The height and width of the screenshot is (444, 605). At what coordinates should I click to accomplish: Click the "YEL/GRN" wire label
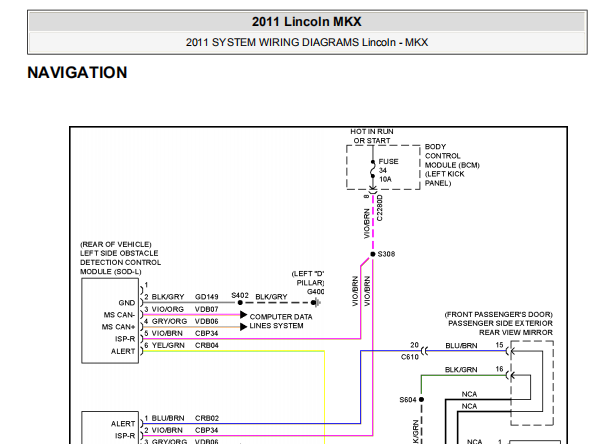point(168,345)
